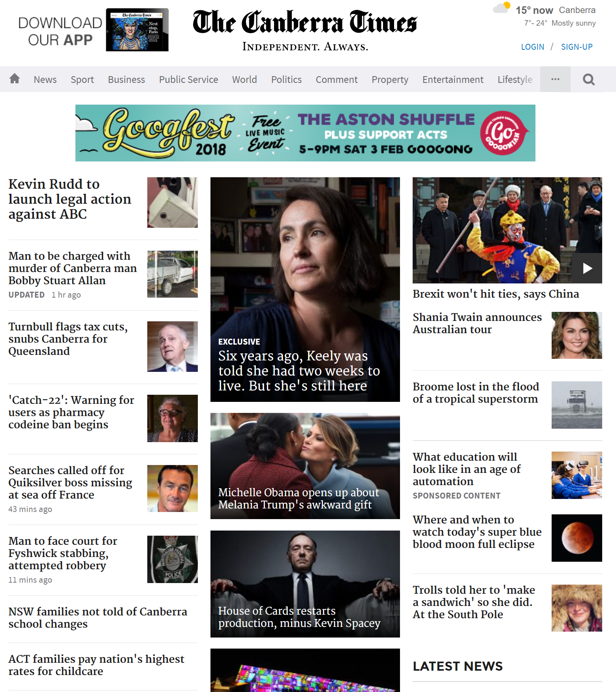Open the blood moon thumbnail
Image resolution: width=616 pixels, height=692 pixels.
pyautogui.click(x=577, y=538)
